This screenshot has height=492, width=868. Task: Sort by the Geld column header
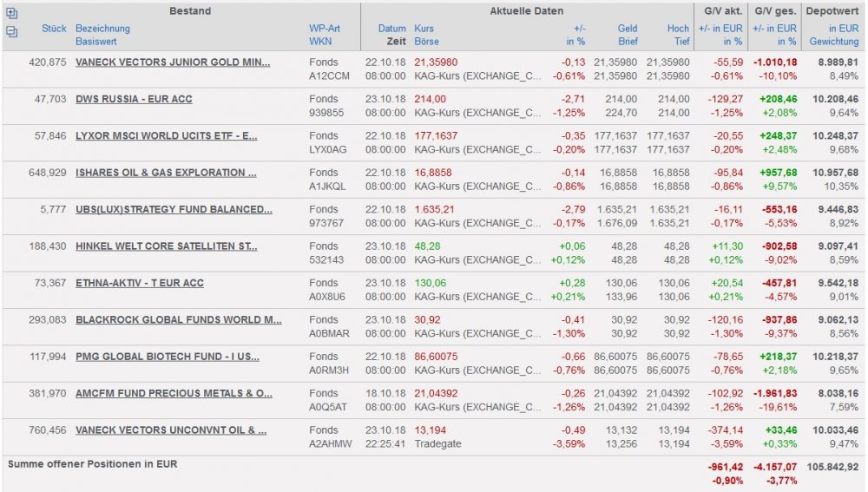(627, 29)
